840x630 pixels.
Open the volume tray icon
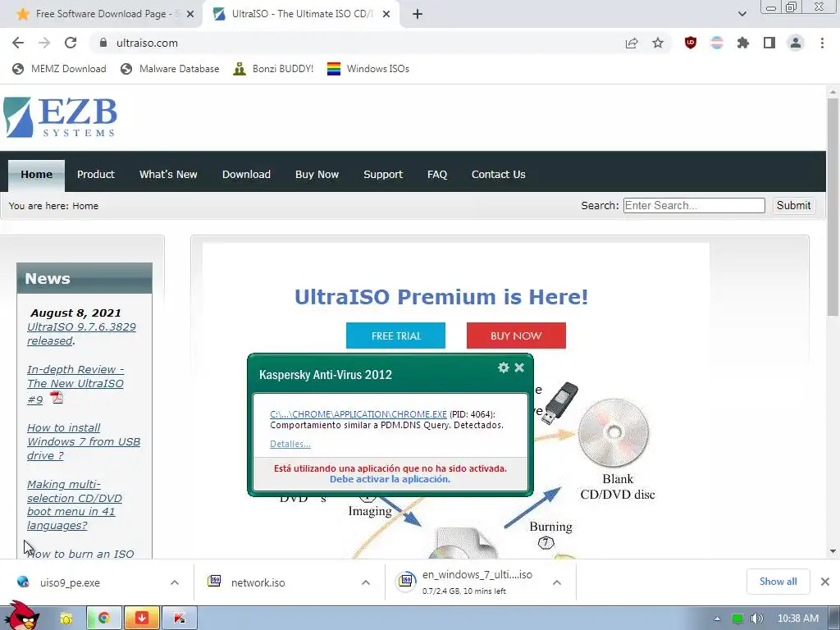(x=757, y=619)
